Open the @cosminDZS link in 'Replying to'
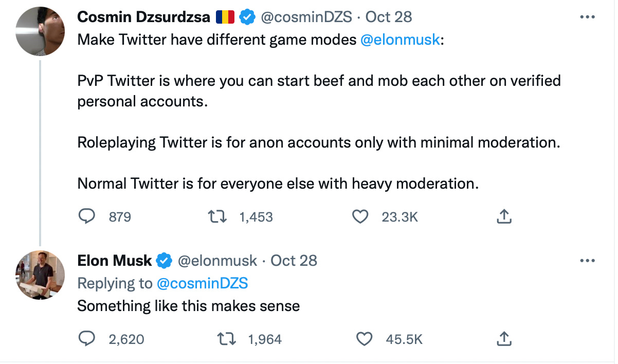 (203, 283)
